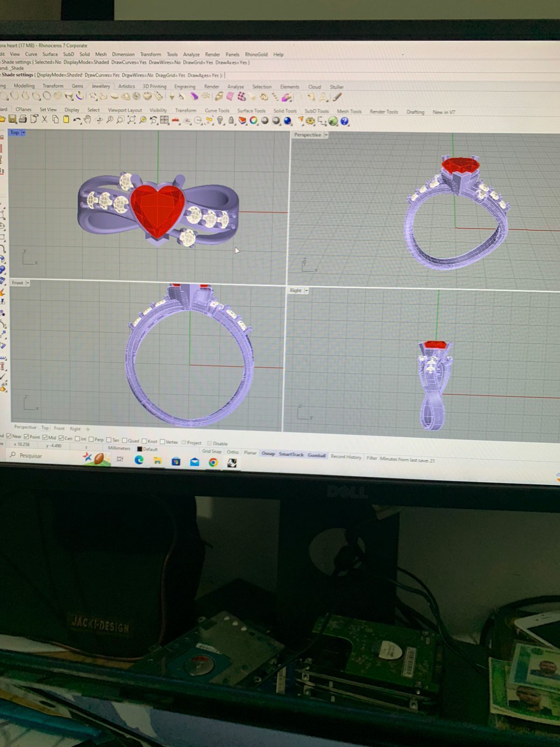
Task: Open the Analyze menu
Action: [191, 54]
